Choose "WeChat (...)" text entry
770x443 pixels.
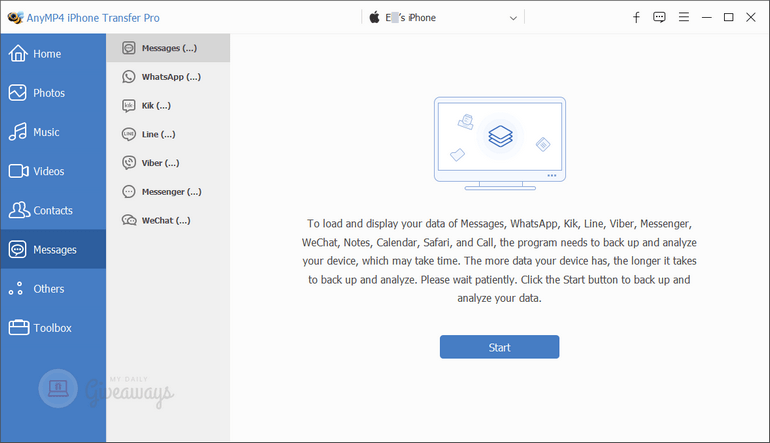(x=166, y=221)
